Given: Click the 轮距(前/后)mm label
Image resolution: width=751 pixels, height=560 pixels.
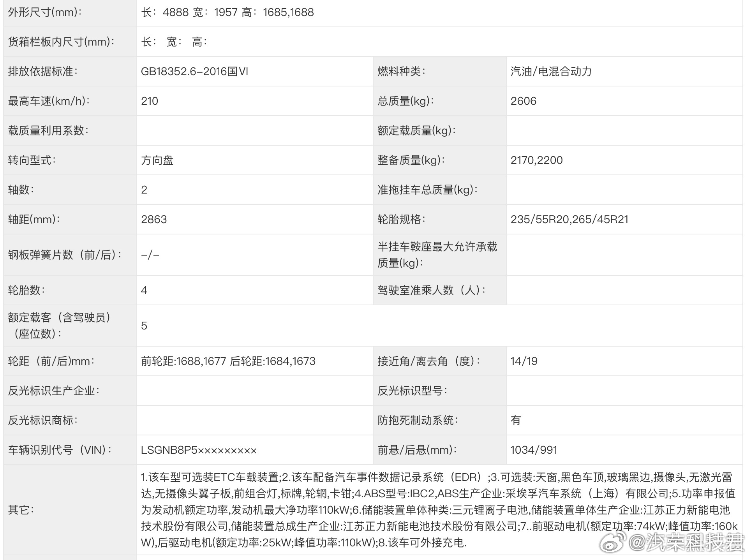Looking at the screenshot, I should click(51, 361).
